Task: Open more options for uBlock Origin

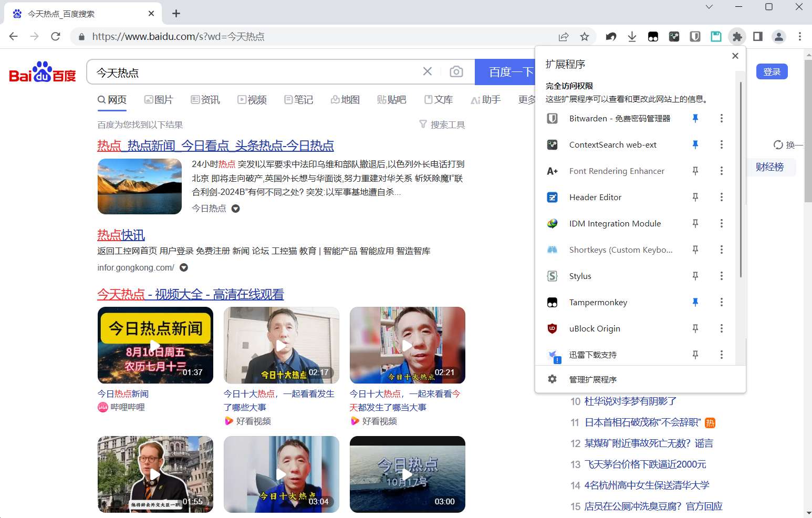Action: (x=722, y=328)
